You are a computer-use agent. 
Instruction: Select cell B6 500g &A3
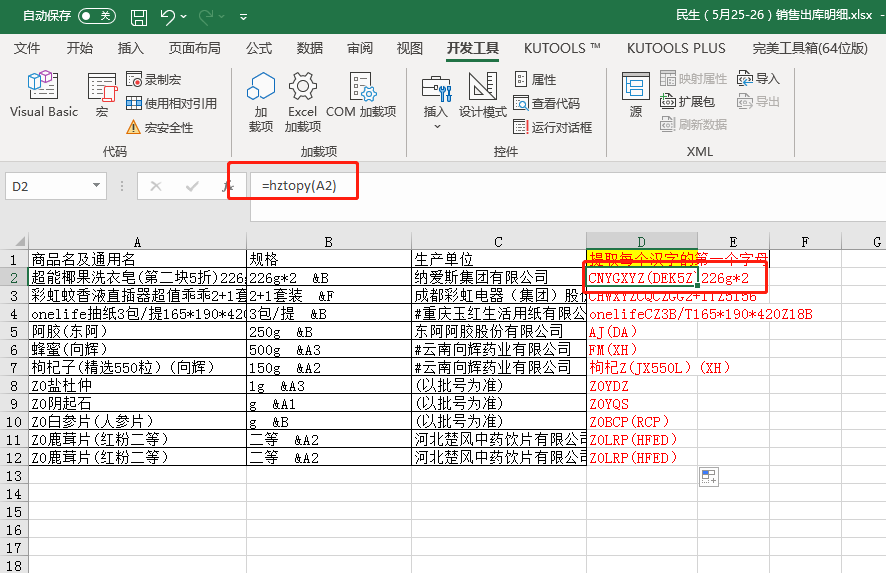[329, 350]
